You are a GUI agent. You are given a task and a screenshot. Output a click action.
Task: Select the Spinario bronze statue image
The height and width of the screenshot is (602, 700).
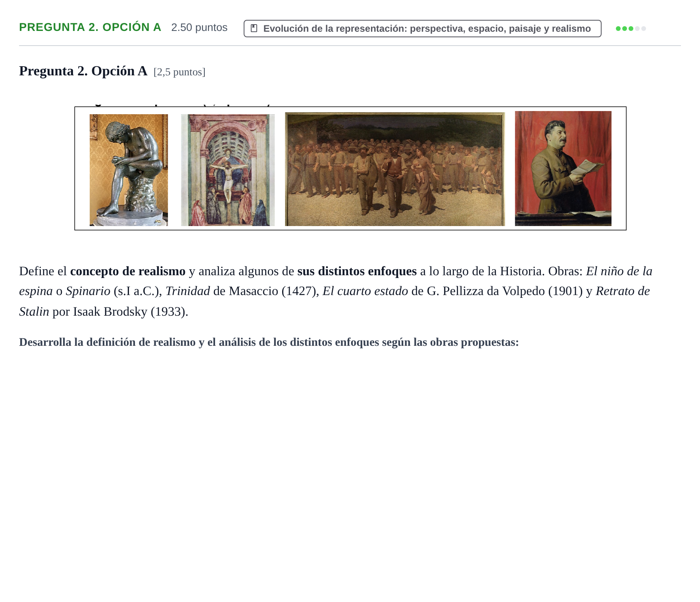coord(129,170)
